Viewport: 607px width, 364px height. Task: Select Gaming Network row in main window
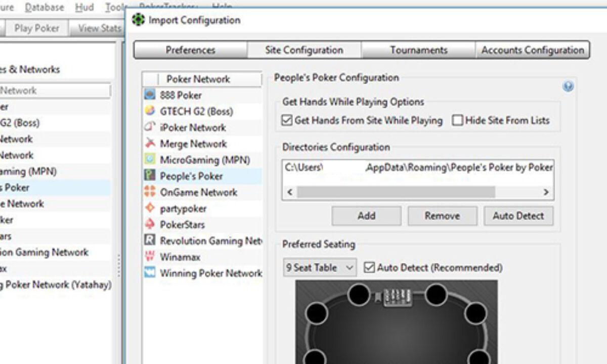point(56,252)
